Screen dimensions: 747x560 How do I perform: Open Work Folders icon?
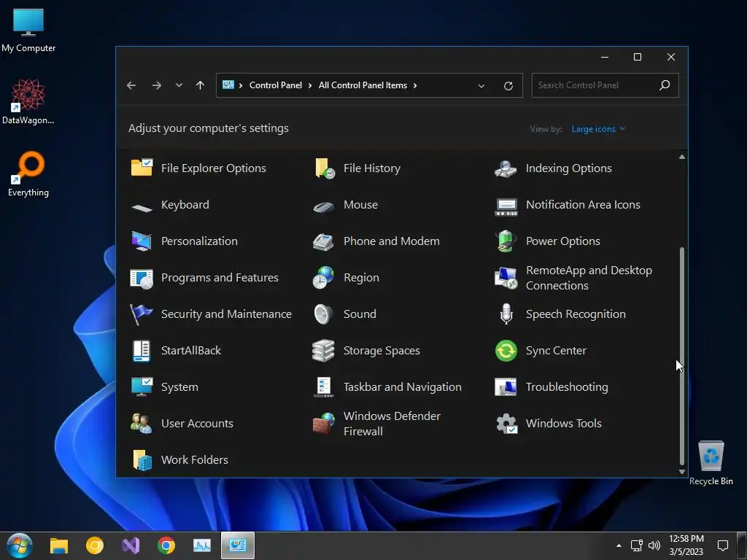tap(142, 460)
